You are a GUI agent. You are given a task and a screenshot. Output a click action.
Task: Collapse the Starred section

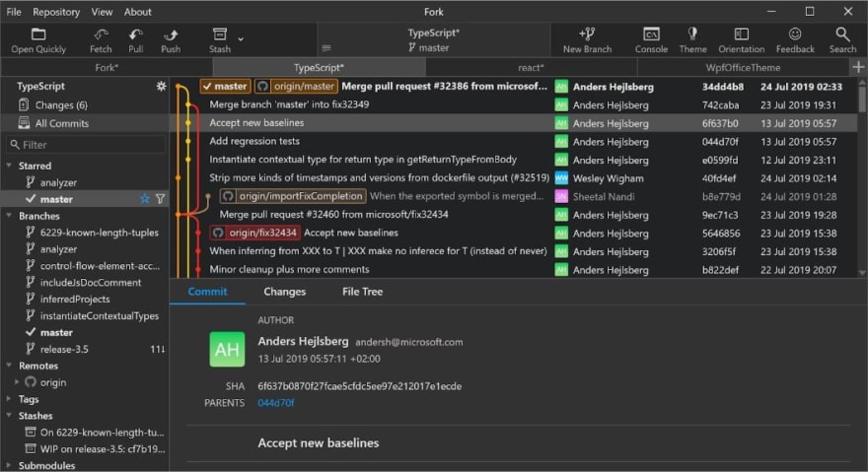[9, 166]
